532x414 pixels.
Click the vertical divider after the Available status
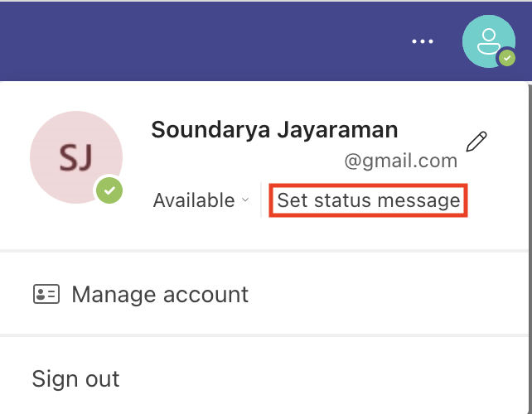pos(261,200)
